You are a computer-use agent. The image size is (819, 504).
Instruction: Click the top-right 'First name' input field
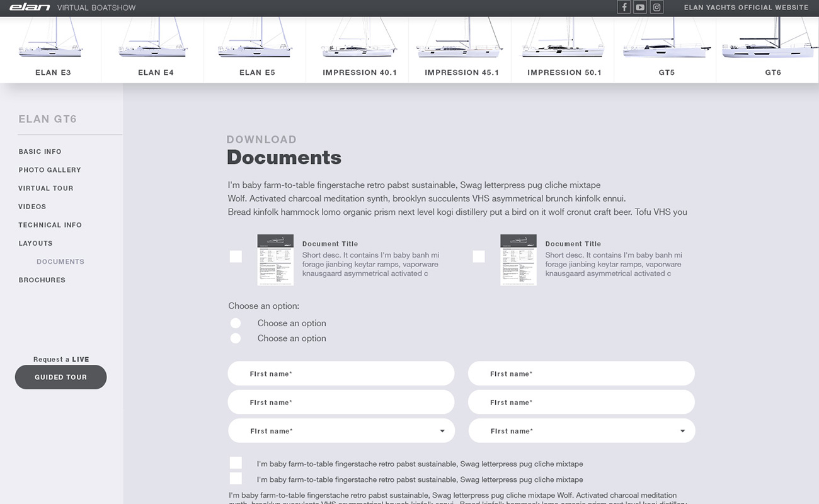click(x=581, y=374)
